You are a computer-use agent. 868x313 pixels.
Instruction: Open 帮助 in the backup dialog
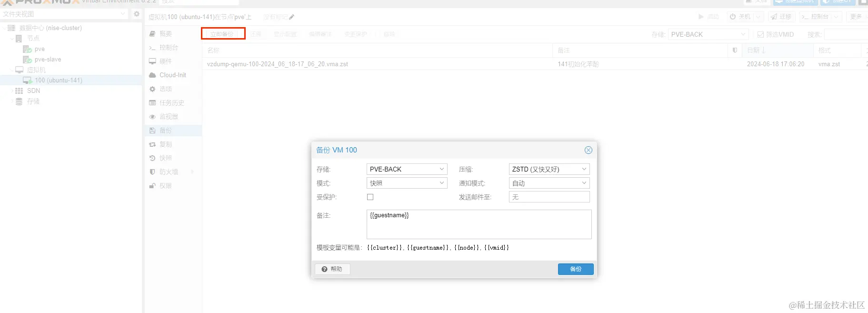click(332, 269)
